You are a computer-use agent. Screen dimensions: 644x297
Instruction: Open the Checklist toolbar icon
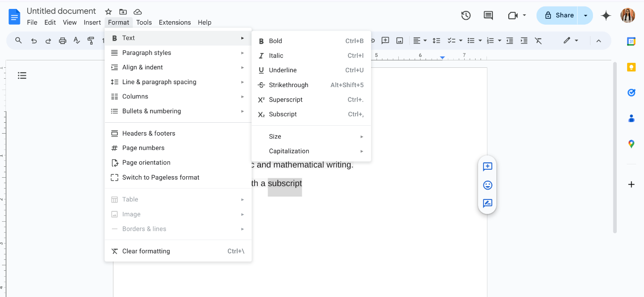coord(451,41)
